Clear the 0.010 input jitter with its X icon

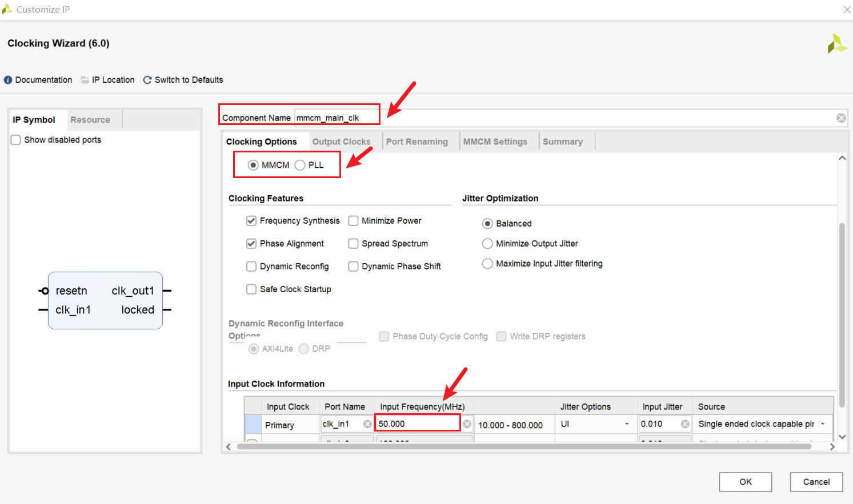pos(684,424)
